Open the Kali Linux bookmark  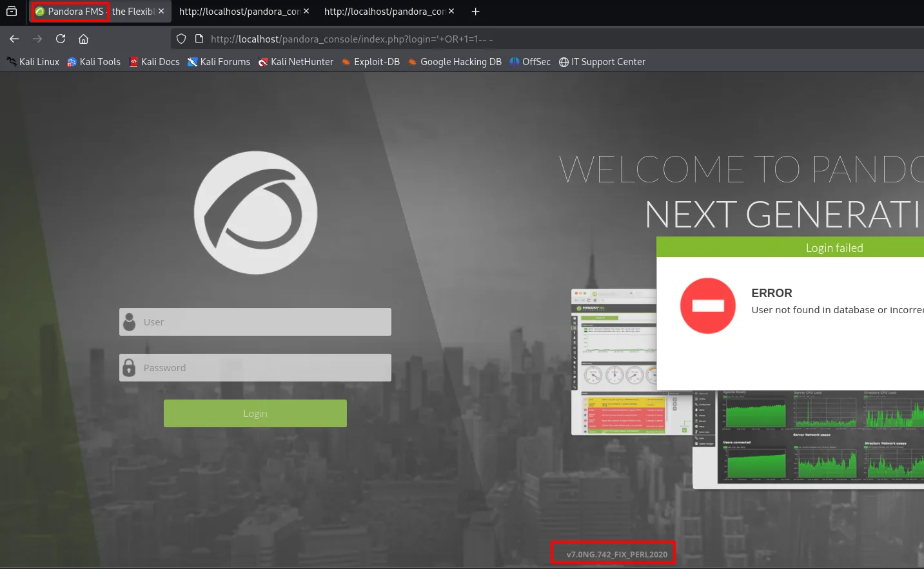[x=33, y=62]
